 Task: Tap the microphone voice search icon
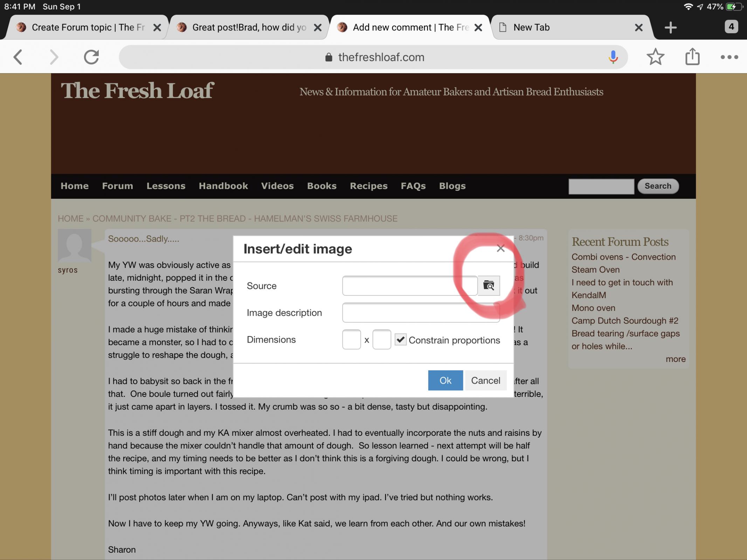tap(613, 57)
